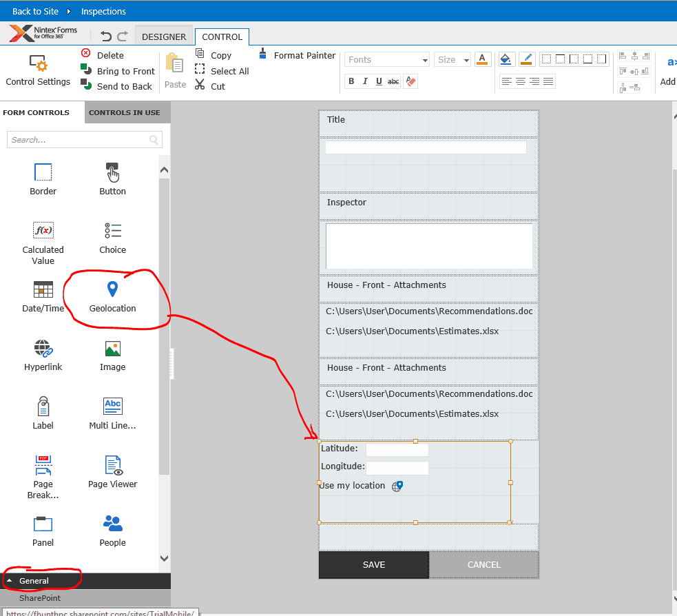The width and height of the screenshot is (677, 616).
Task: Copy the selected control
Action: 213,55
